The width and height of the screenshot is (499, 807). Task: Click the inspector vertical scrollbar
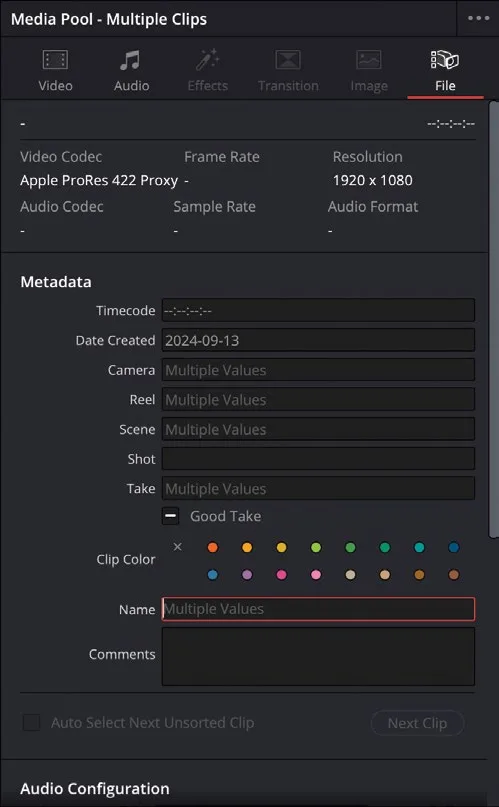pos(493,319)
